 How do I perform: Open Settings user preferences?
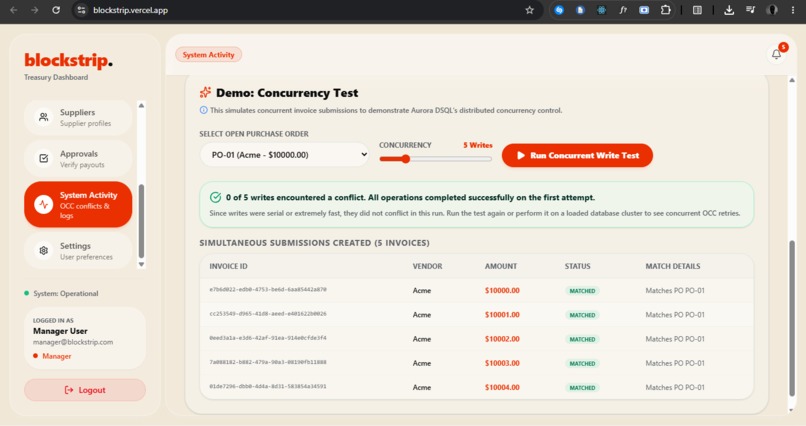(x=78, y=250)
